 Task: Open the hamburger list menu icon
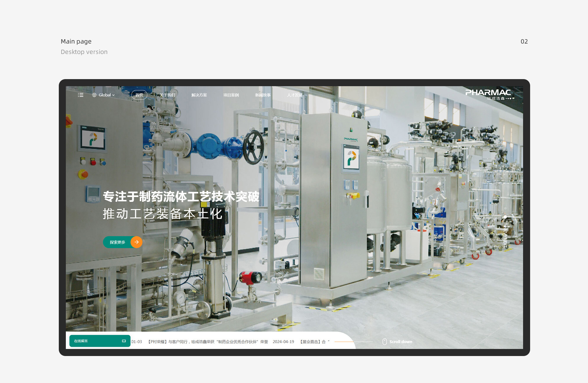point(81,95)
